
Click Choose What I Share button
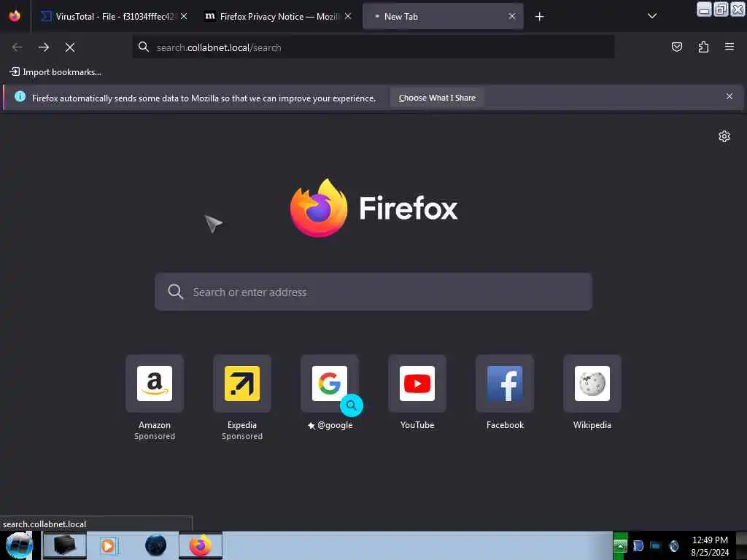(x=437, y=98)
